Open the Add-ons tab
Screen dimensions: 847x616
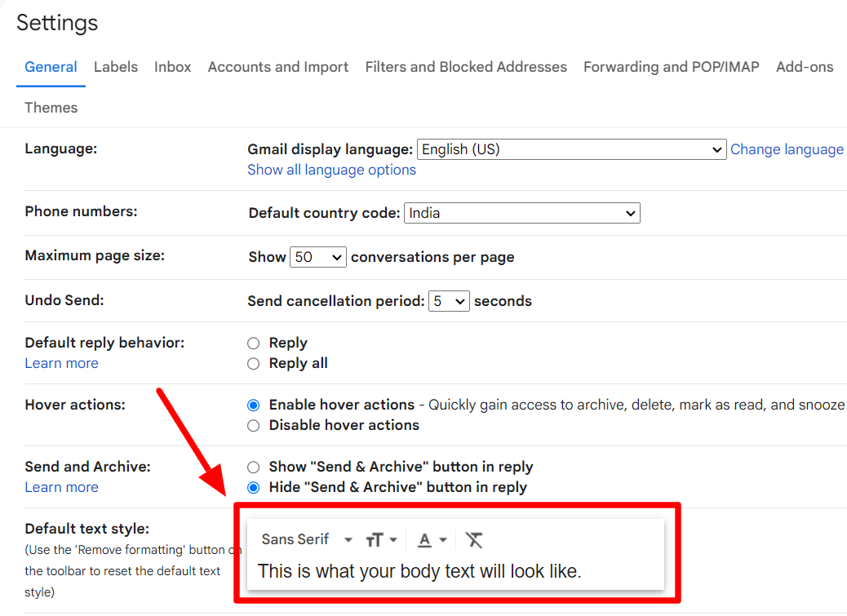click(805, 67)
